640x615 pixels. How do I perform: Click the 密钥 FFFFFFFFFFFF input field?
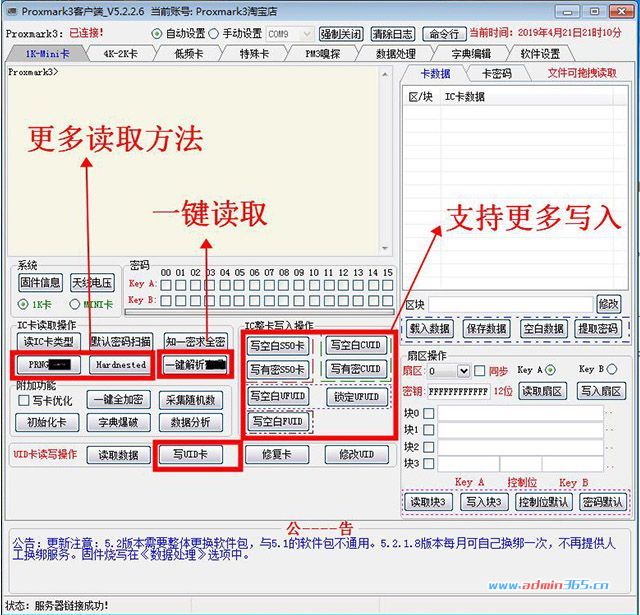[x=458, y=392]
